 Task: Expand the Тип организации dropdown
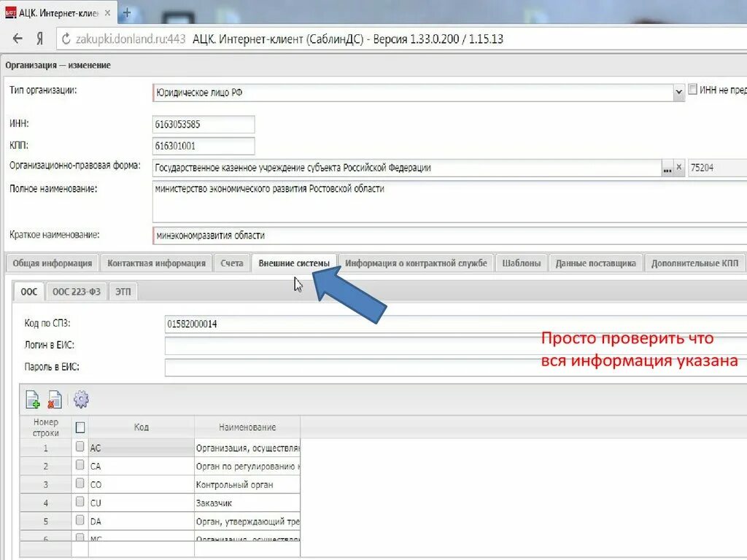678,93
